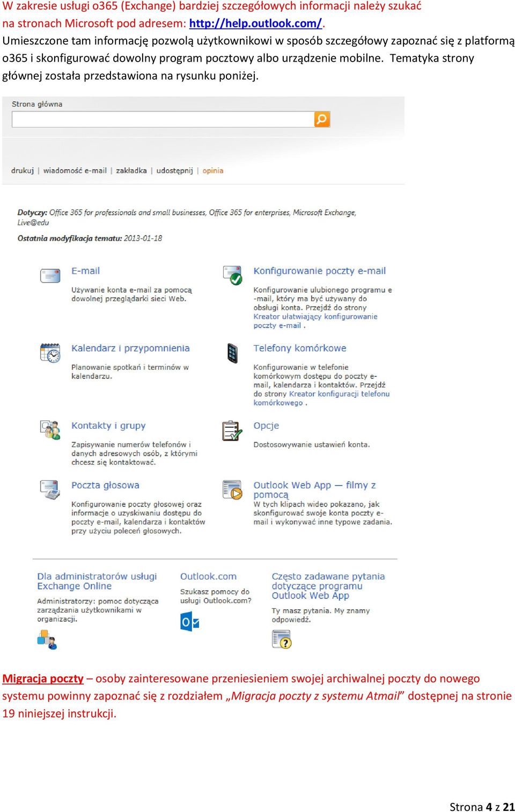Open Telefony komórkowe heading link
Viewport: 515px width, 812px height.
(x=300, y=348)
